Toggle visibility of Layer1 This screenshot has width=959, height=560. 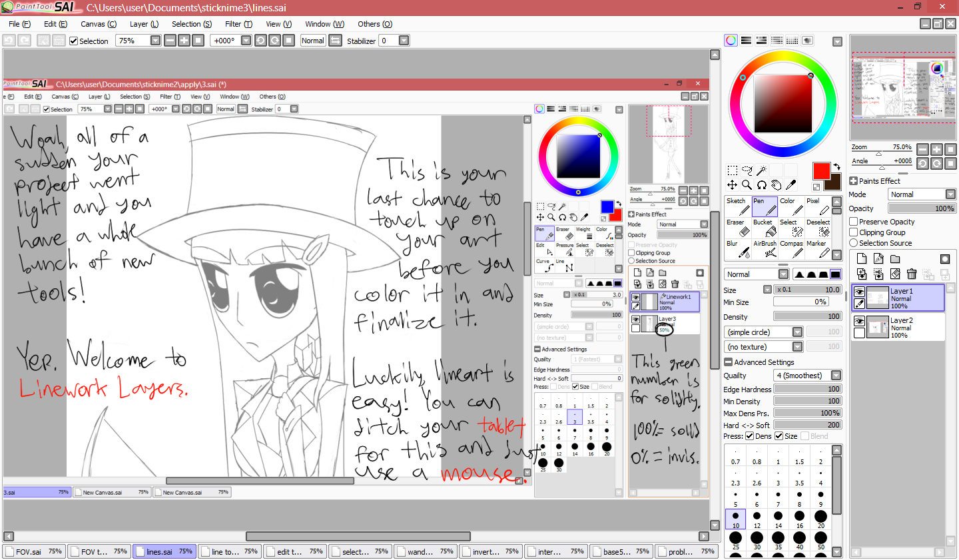click(x=859, y=292)
